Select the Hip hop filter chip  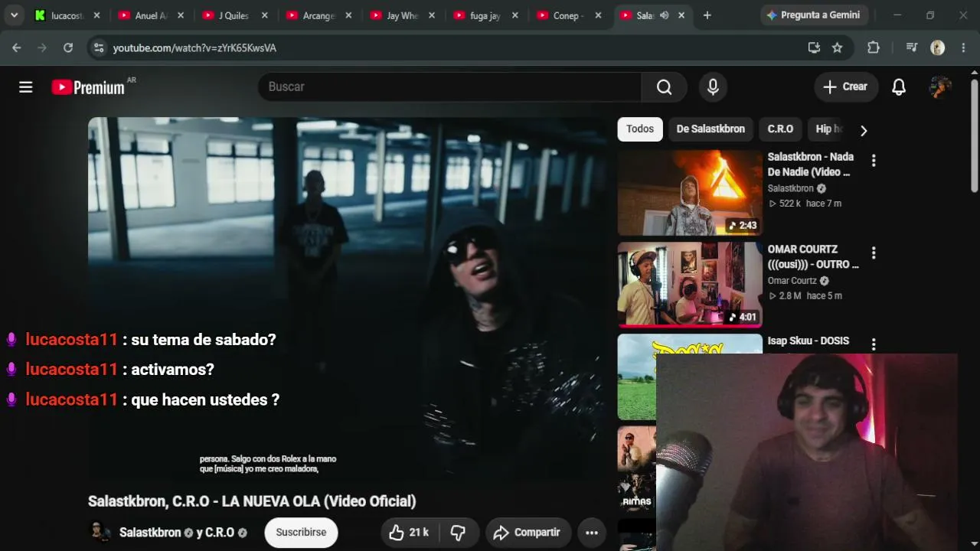coord(827,129)
